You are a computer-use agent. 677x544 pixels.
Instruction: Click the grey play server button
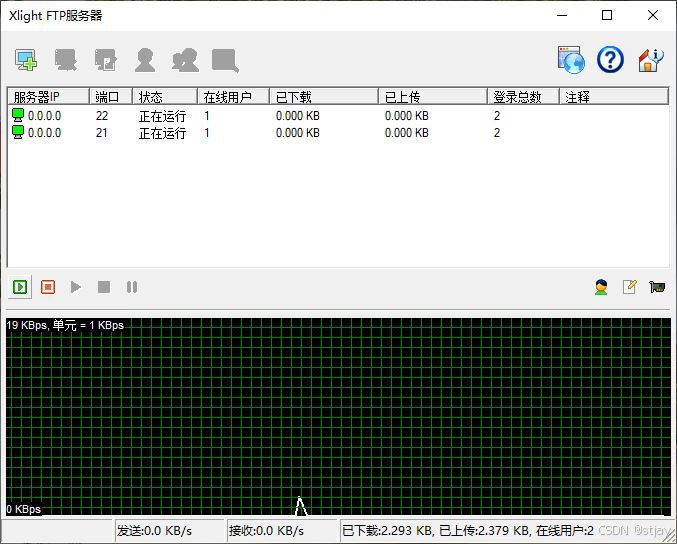[x=76, y=287]
